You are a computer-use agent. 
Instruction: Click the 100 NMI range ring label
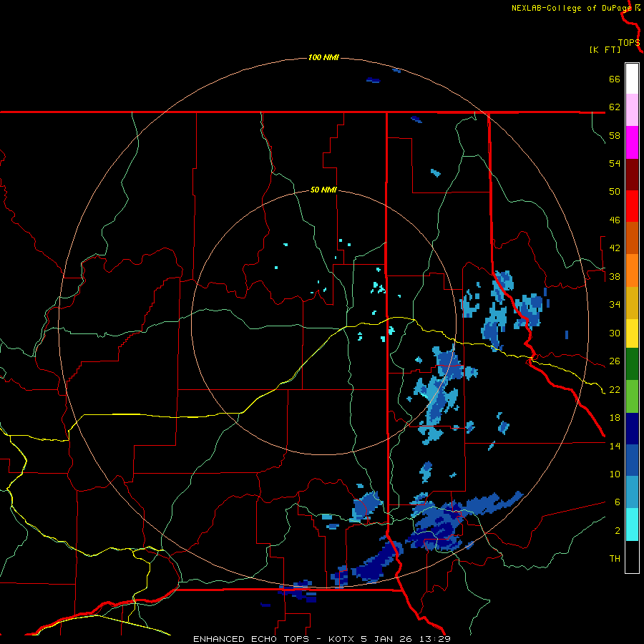pyautogui.click(x=323, y=57)
